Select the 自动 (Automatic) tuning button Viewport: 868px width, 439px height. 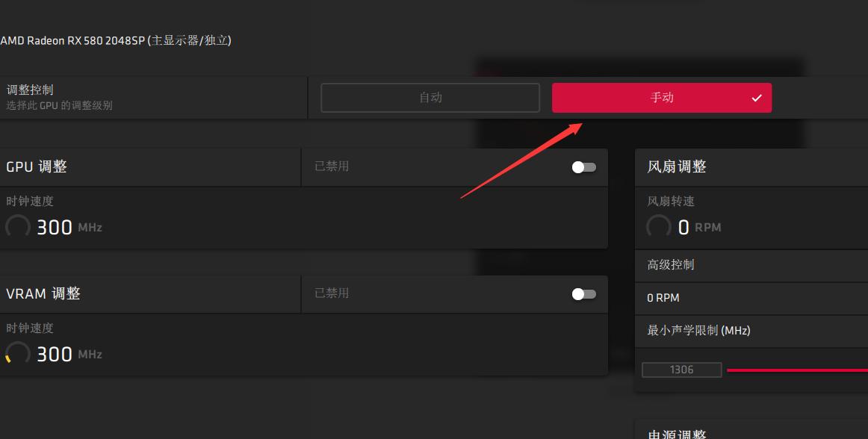point(430,98)
